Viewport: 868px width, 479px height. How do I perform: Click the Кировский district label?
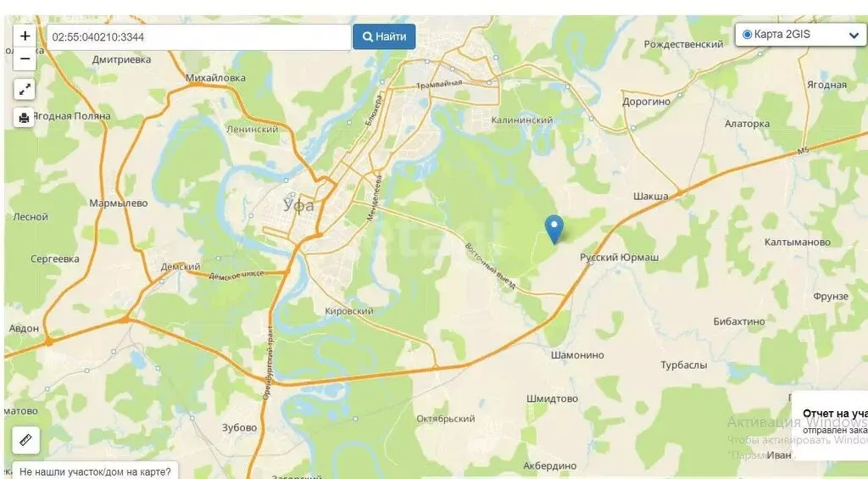(348, 311)
